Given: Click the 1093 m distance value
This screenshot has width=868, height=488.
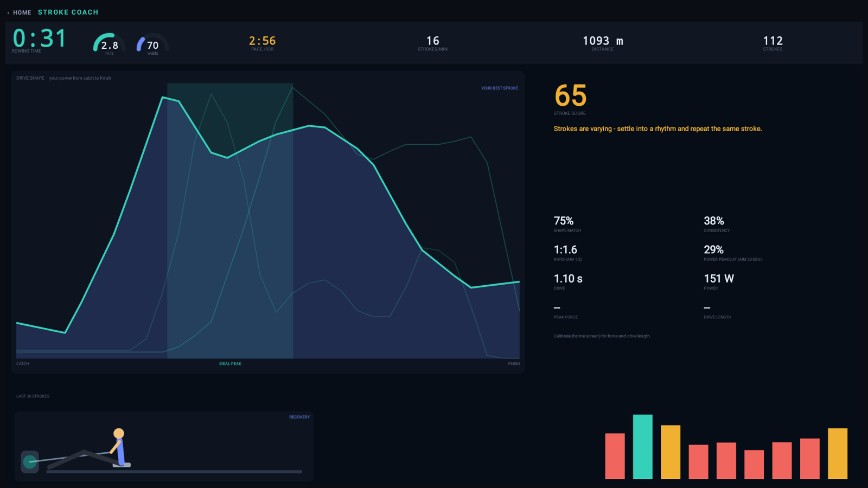Looking at the screenshot, I should click(x=603, y=41).
